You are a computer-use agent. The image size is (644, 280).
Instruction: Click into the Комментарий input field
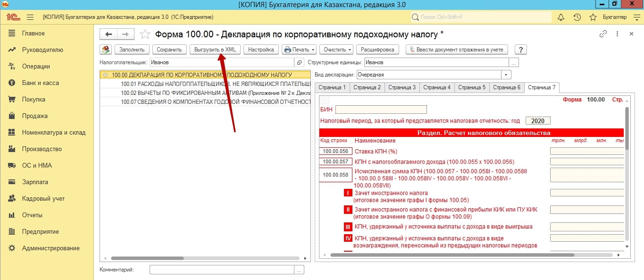pyautogui.click(x=222, y=270)
